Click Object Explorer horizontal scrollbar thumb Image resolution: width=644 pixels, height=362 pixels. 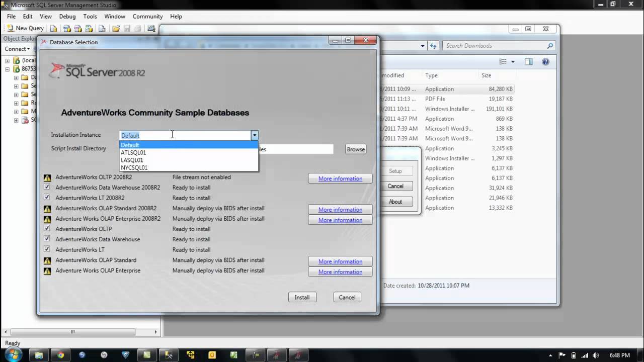(72, 332)
